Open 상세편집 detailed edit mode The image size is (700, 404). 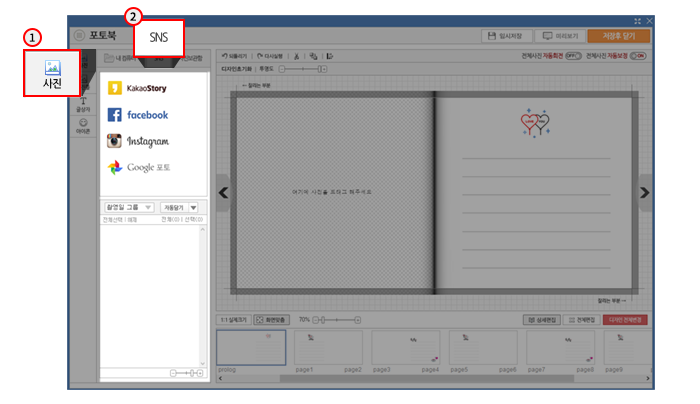(542, 320)
